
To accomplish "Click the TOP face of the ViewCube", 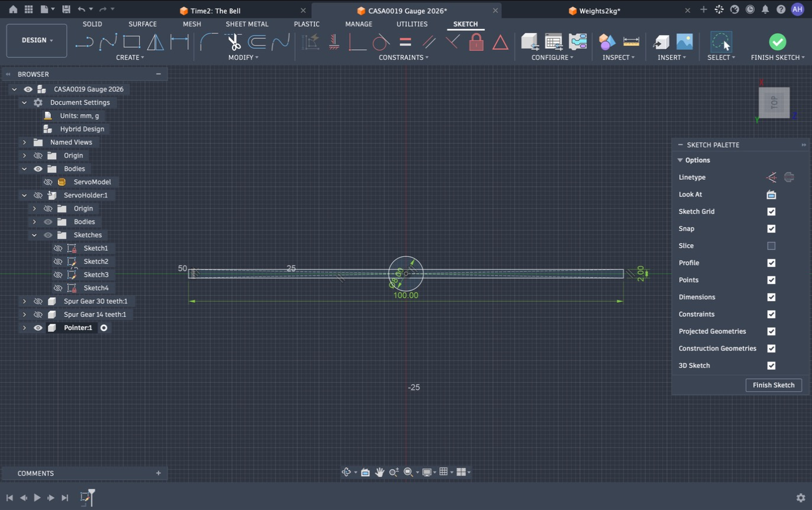I will 774,103.
